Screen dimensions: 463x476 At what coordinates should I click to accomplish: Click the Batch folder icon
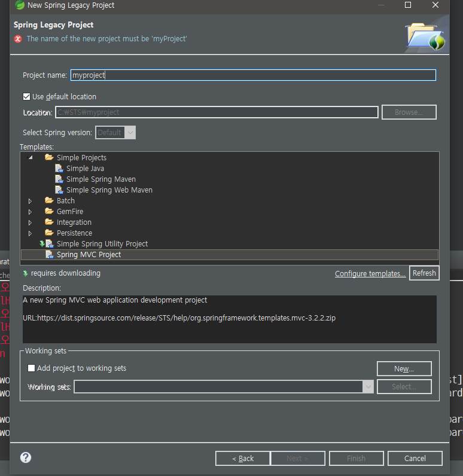[x=49, y=200]
